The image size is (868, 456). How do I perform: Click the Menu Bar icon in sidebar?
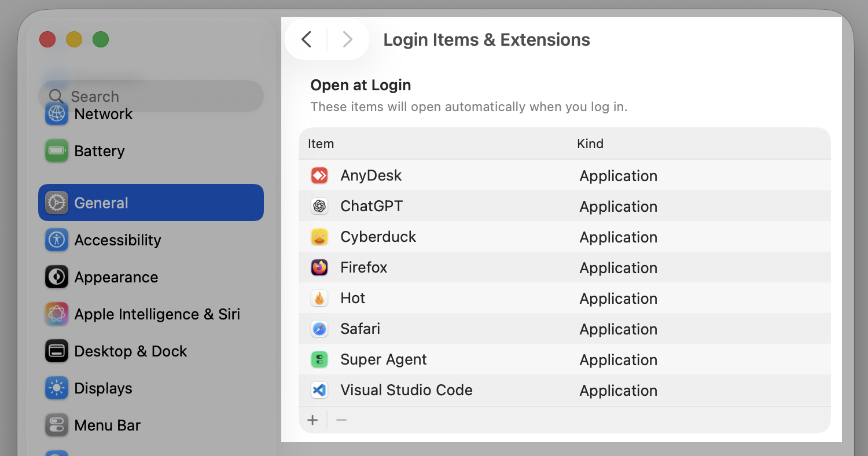[x=57, y=425]
